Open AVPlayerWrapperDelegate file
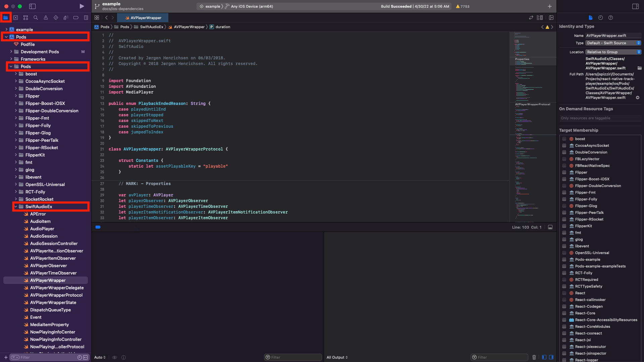644x362 pixels. pyautogui.click(x=57, y=288)
